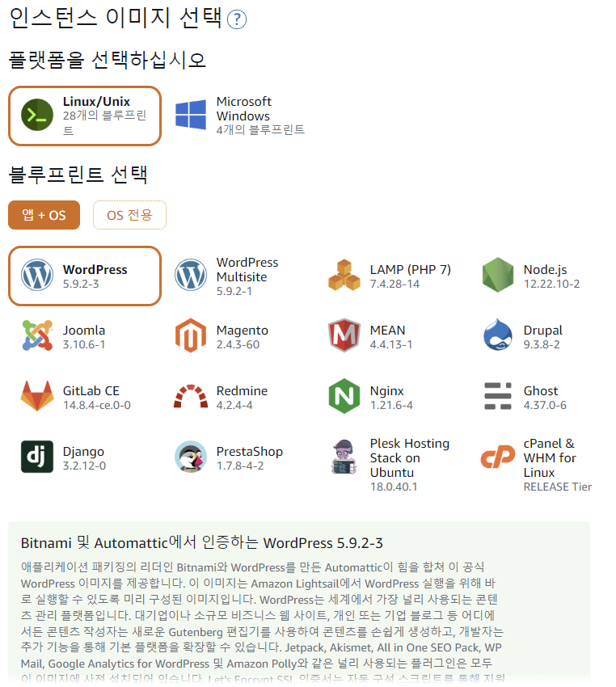Screen dimensions: 616x687
Task: Click the Ghost label
Action: (x=541, y=391)
